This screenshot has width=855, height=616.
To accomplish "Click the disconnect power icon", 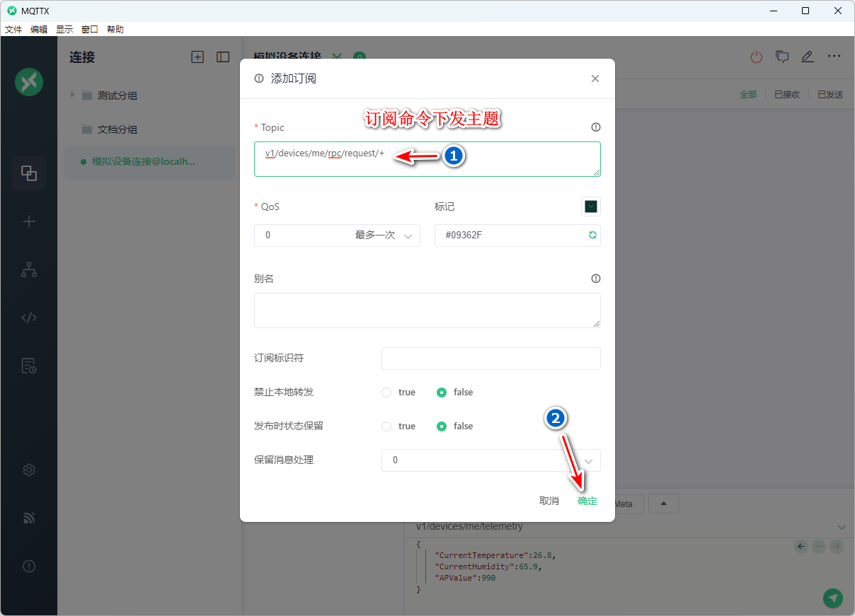I will [757, 57].
